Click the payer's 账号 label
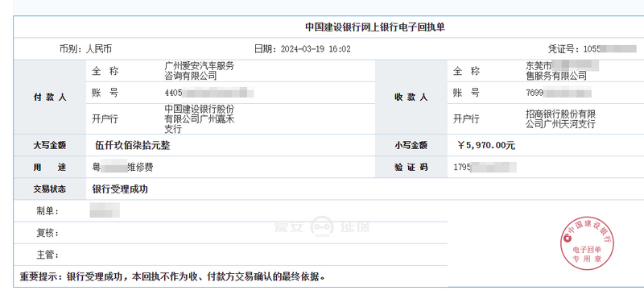This screenshot has height=307, width=644. (x=105, y=93)
